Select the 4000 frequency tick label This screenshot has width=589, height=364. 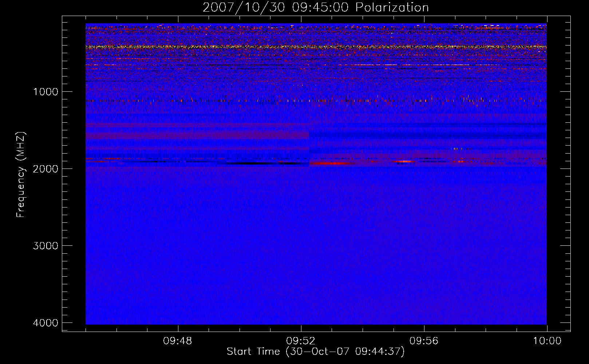click(x=46, y=323)
